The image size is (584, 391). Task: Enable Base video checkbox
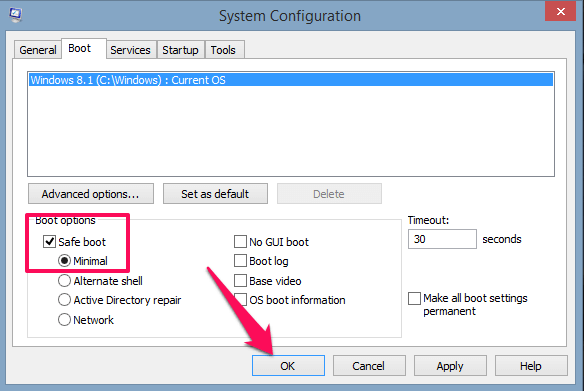click(x=240, y=280)
